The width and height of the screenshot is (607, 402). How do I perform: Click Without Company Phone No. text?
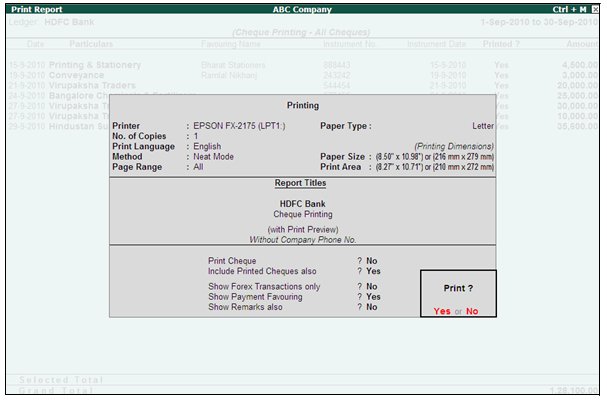click(302, 240)
